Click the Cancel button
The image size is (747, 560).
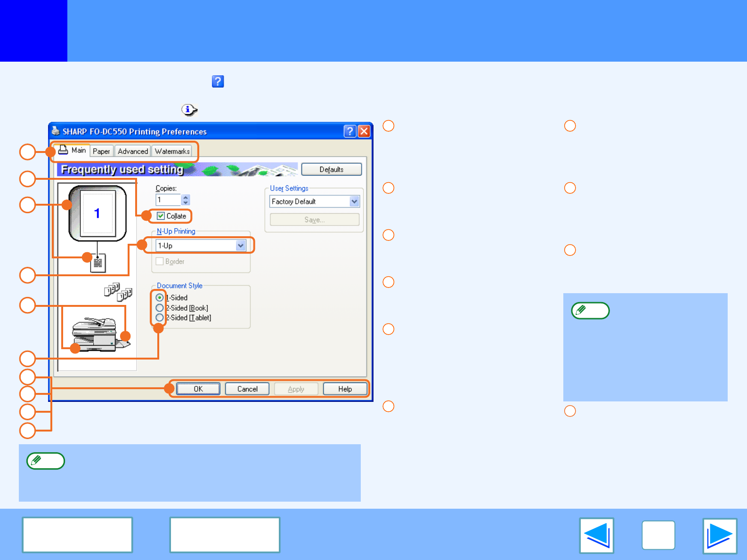(247, 389)
